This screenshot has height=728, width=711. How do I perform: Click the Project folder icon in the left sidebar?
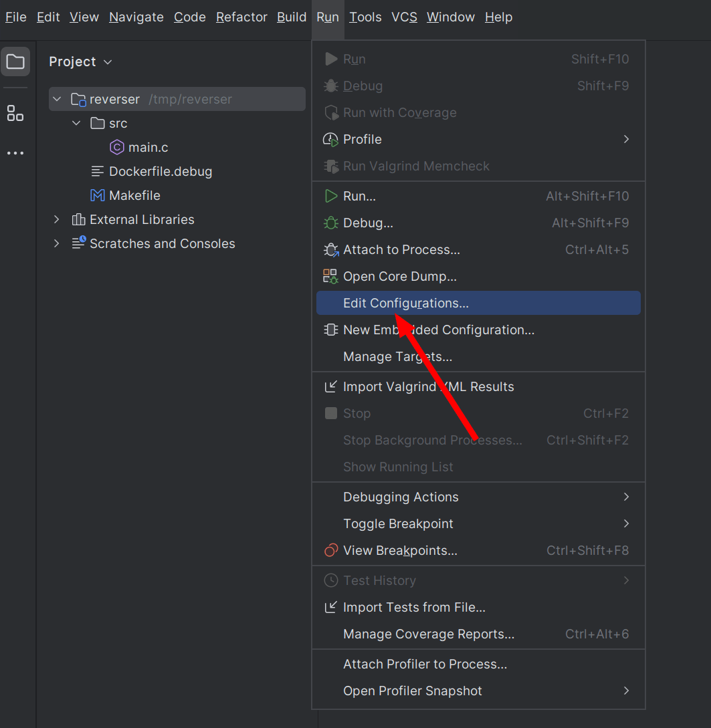(15, 61)
